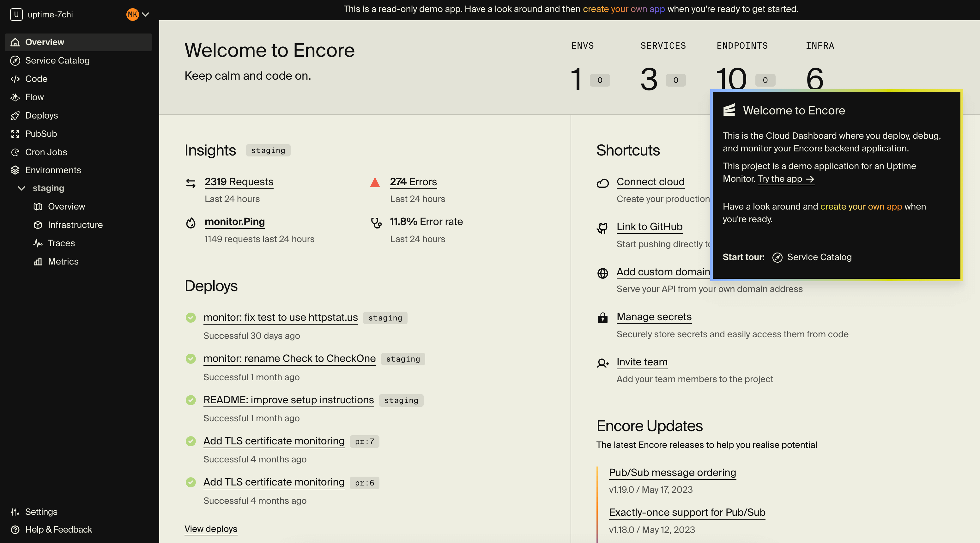Click the Metrics bar chart icon
Image resolution: width=980 pixels, height=543 pixels.
pos(38,261)
